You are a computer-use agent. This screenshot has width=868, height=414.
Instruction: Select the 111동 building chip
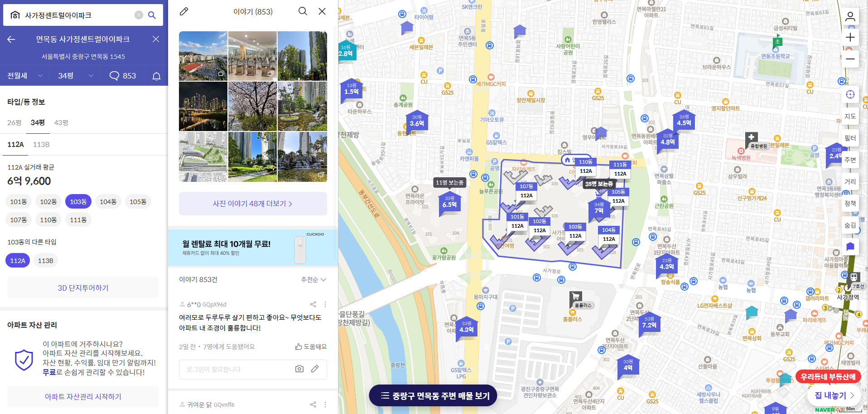pyautogui.click(x=78, y=219)
